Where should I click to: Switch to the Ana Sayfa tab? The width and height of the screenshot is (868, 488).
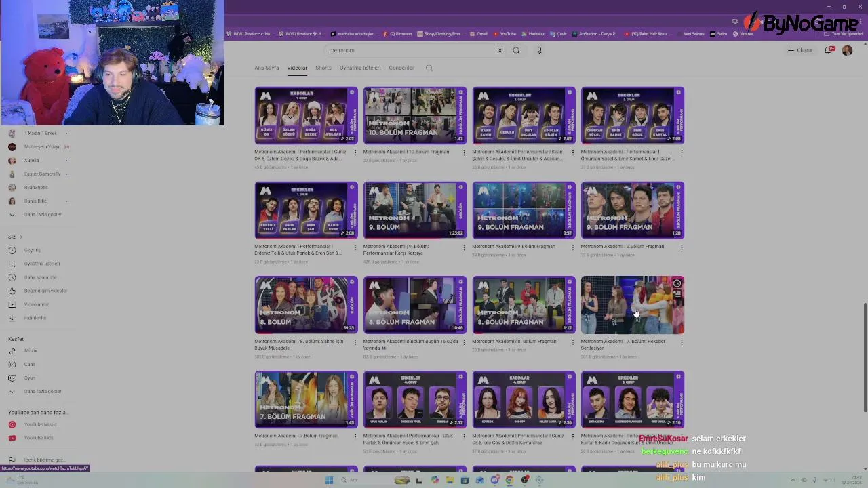[267, 68]
